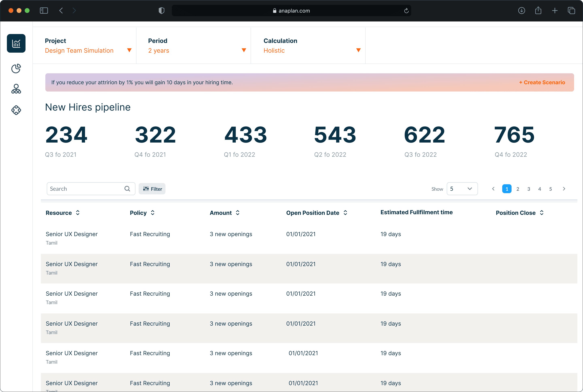The width and height of the screenshot is (583, 392).
Task: Click the Filter button
Action: click(x=152, y=189)
